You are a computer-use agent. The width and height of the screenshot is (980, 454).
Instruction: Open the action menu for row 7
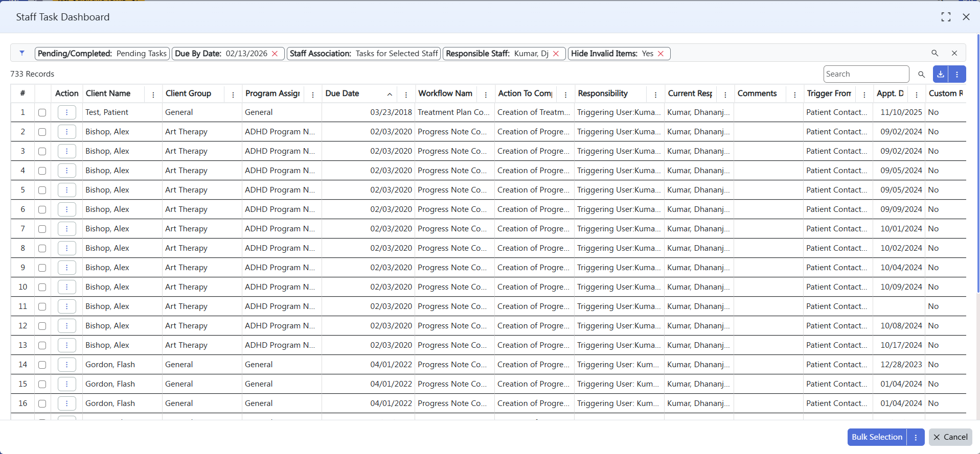(67, 229)
